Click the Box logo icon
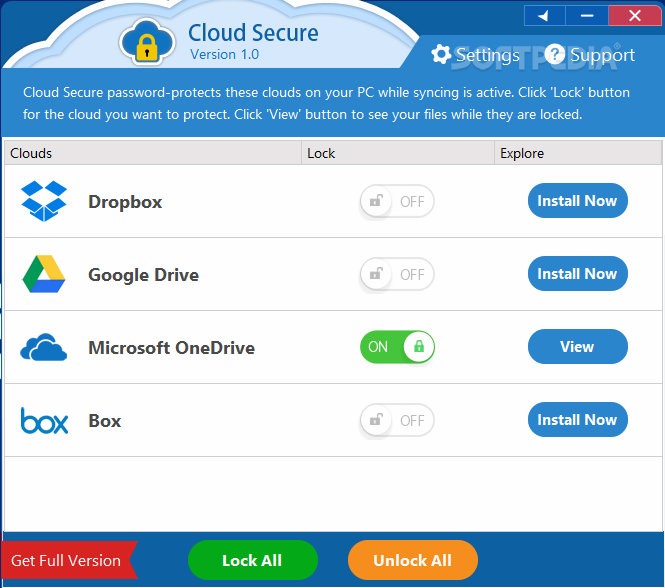665x588 pixels. pos(45,421)
